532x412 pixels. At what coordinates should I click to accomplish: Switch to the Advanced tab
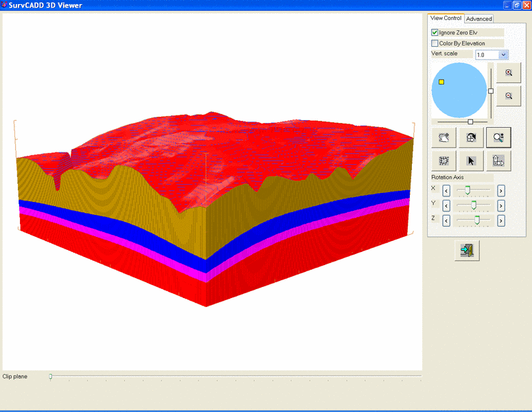coord(478,19)
